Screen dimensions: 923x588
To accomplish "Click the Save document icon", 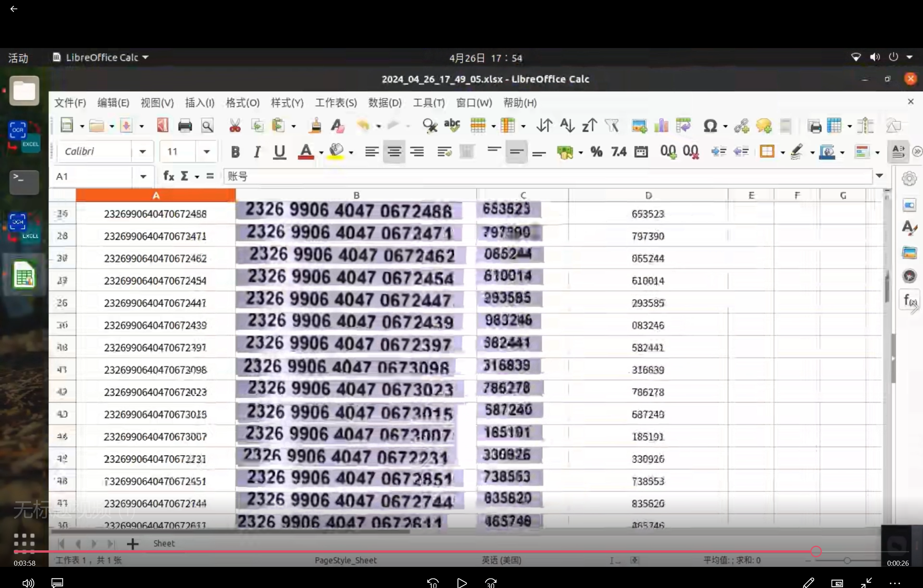I will click(x=127, y=126).
